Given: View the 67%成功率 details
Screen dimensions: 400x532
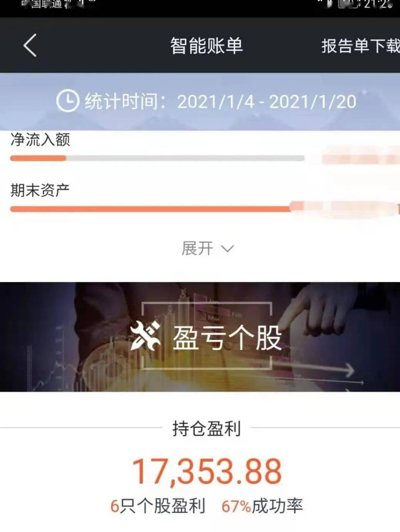Looking at the screenshot, I should [x=262, y=506].
